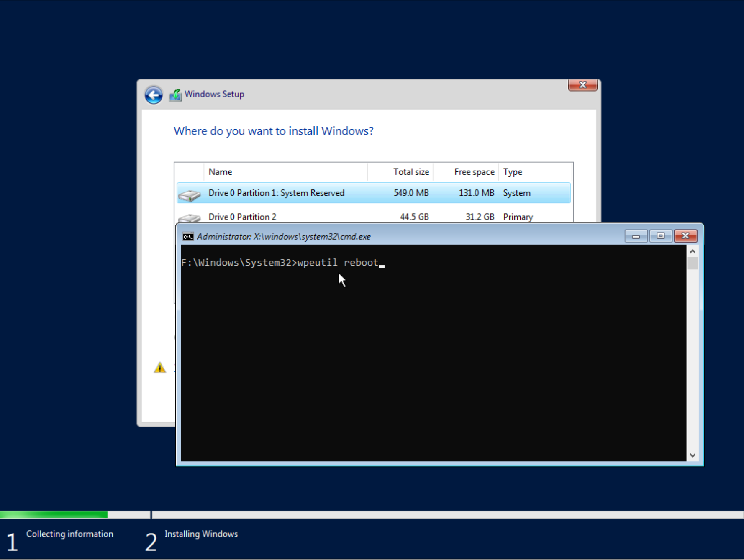Image resolution: width=744 pixels, height=560 pixels.
Task: Click the Type column header
Action: click(535, 172)
